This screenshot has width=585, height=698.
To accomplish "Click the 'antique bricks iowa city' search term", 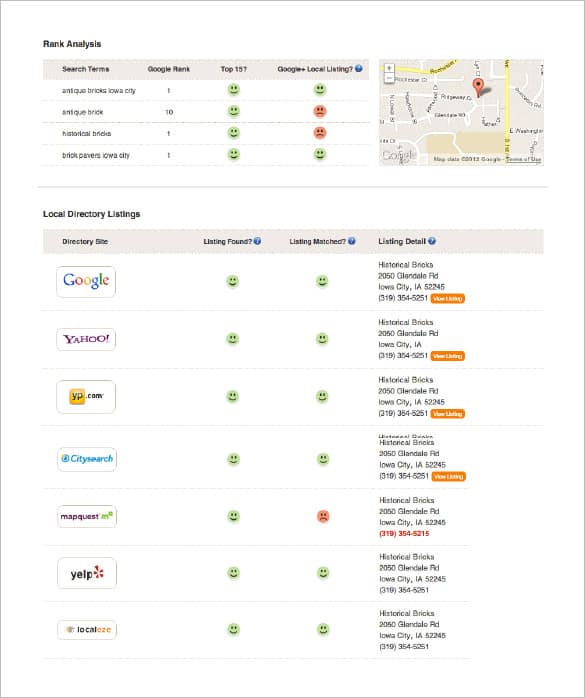I will [x=99, y=90].
